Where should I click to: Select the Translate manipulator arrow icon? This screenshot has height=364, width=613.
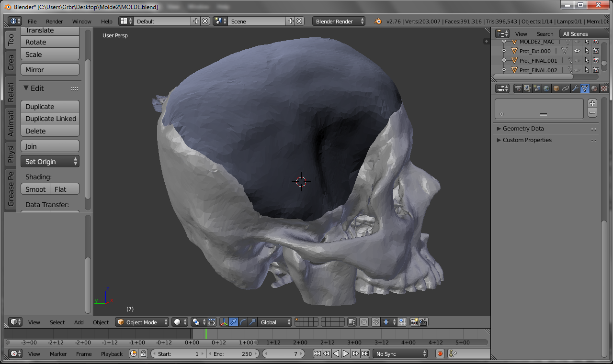[x=233, y=322]
